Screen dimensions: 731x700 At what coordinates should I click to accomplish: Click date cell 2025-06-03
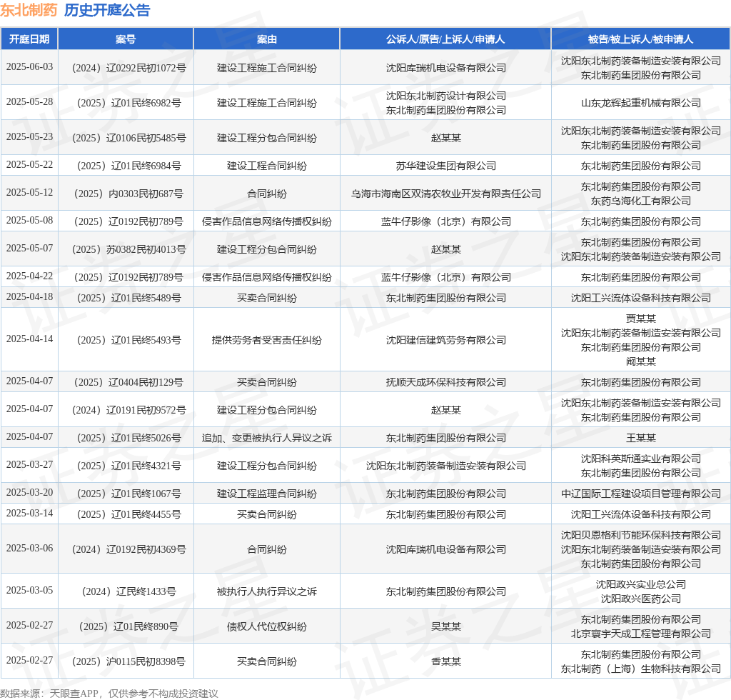pyautogui.click(x=29, y=66)
